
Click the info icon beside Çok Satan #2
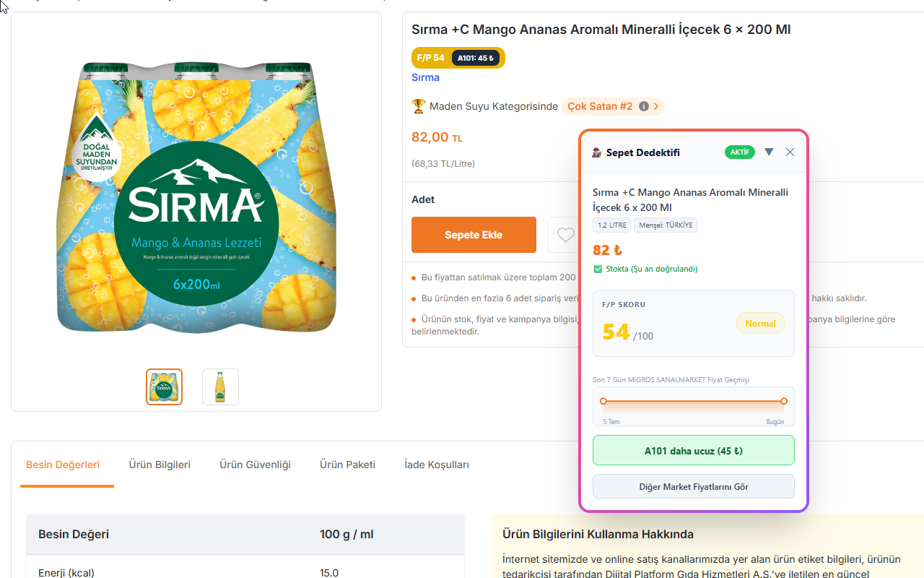[644, 106]
